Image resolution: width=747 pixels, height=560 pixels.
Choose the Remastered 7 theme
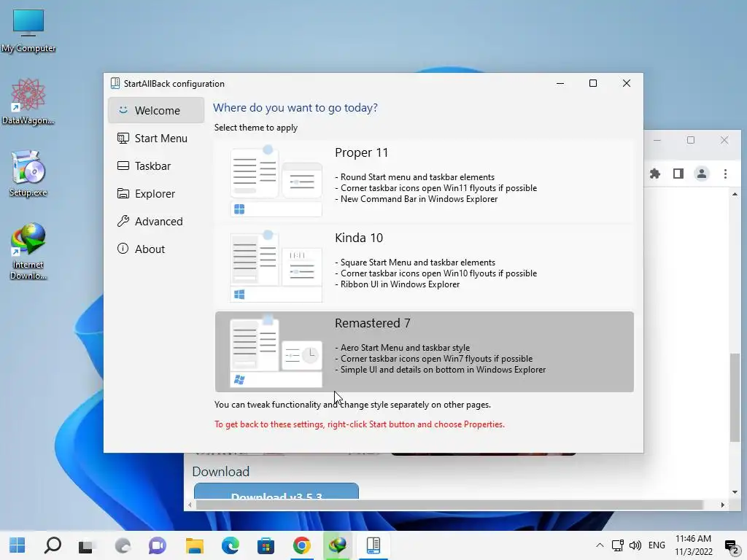coord(424,352)
